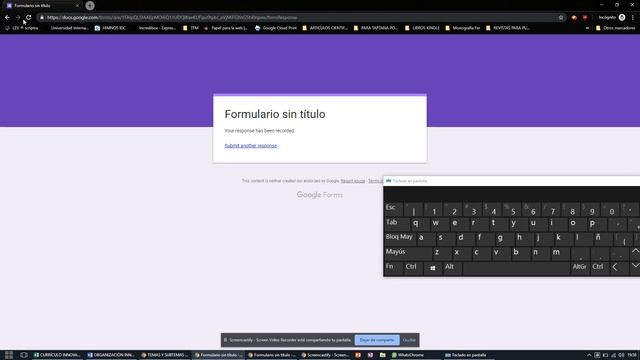Viewport: 640px width, 360px height.
Task: Tap the Tab key on on-screen keyboard
Action: click(396, 223)
